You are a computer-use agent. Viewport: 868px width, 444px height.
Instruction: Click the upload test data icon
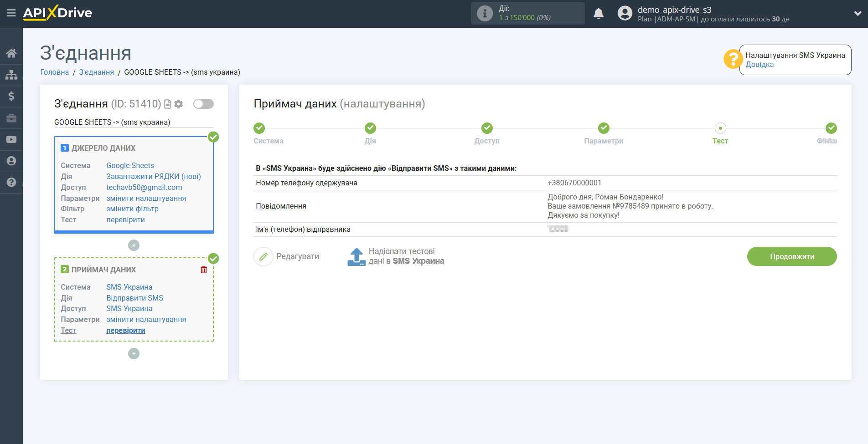[356, 257]
